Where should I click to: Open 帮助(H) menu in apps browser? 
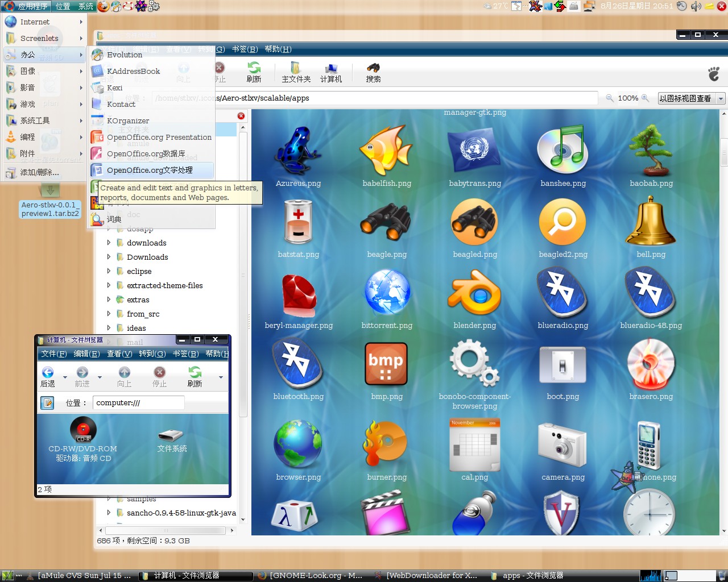pos(278,49)
